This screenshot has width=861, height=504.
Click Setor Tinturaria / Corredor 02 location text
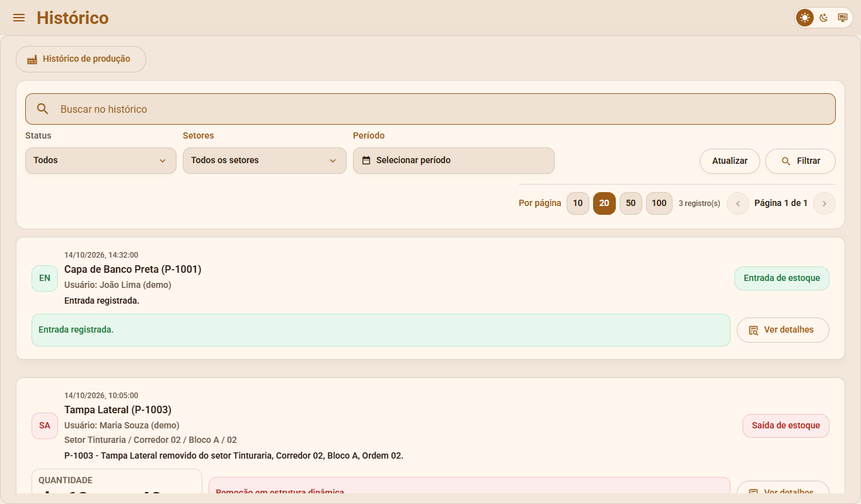(151, 440)
